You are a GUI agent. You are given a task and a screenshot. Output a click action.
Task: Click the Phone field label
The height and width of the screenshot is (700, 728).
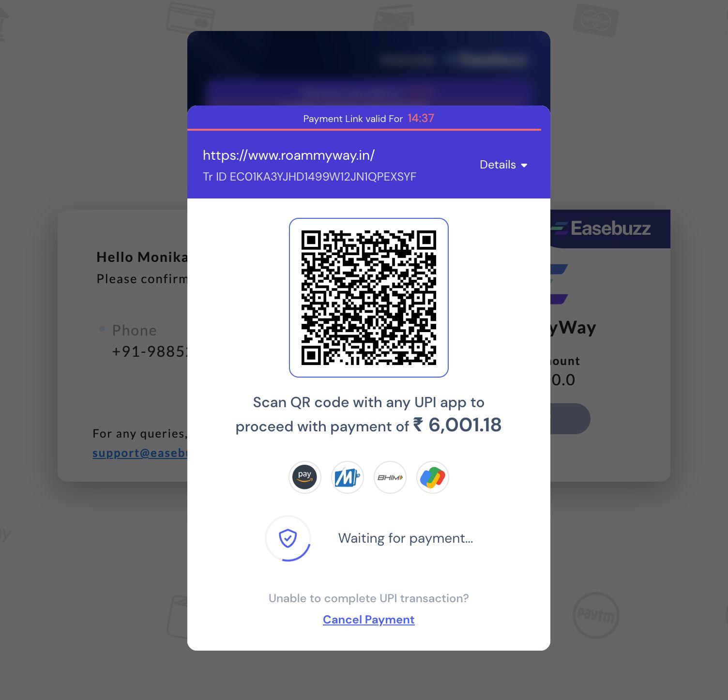pos(135,330)
